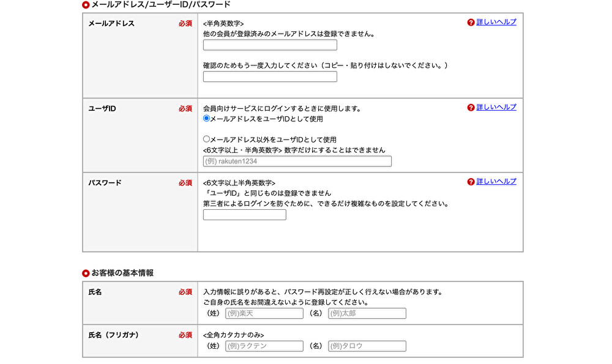
Task: Click the フリガナ 姓 field showing ラクテン
Action: [264, 346]
